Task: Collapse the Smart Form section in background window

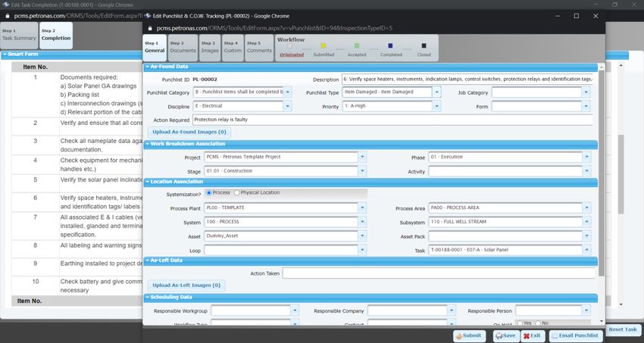Action: click(5, 55)
